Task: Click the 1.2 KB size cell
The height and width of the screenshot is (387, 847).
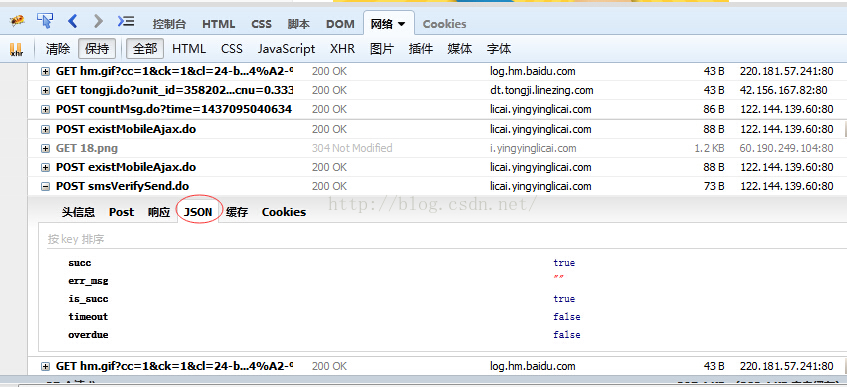Action: pyautogui.click(x=709, y=148)
